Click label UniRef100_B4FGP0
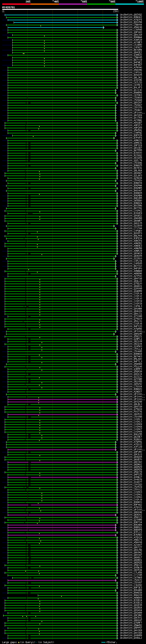146x644 pixels. click(131, 269)
